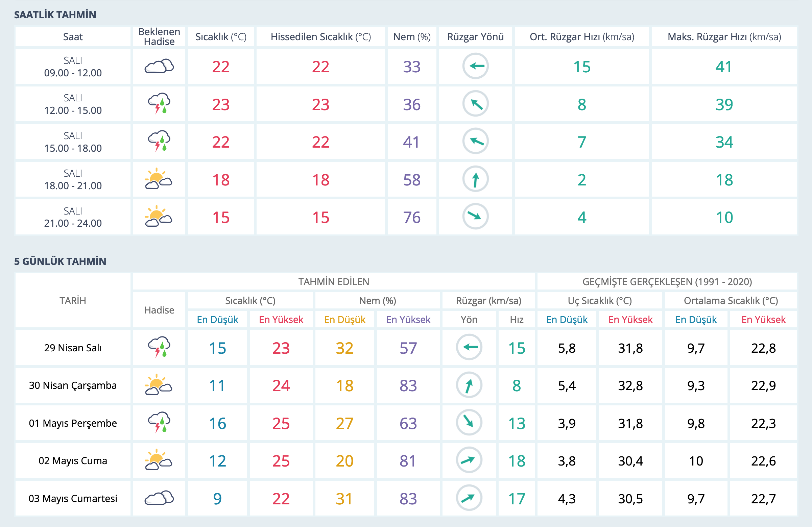Click GEÇMİŞTE GERÇEKLEŞEN (1991 - 2020) header
The image size is (812, 527).
tap(667, 281)
